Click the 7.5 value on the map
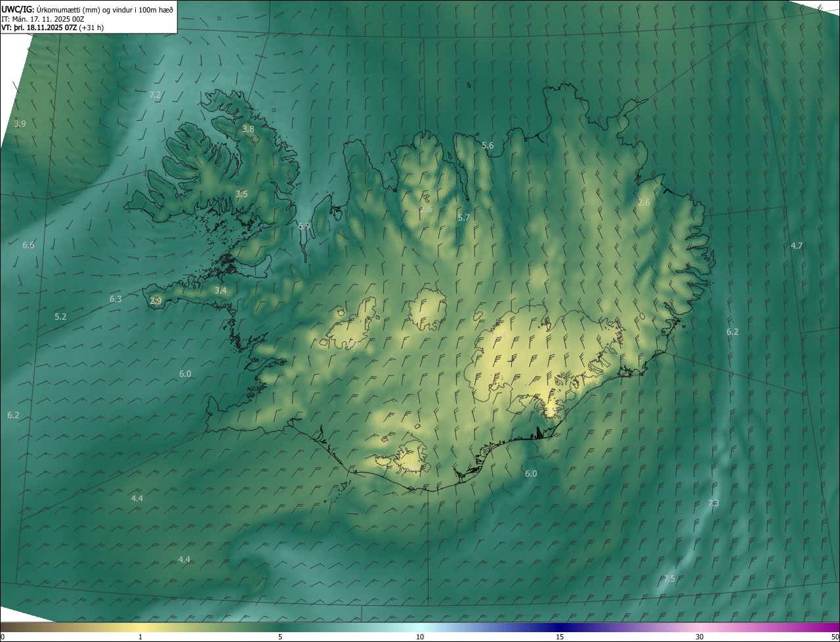The width and height of the screenshot is (840, 642). click(x=669, y=578)
